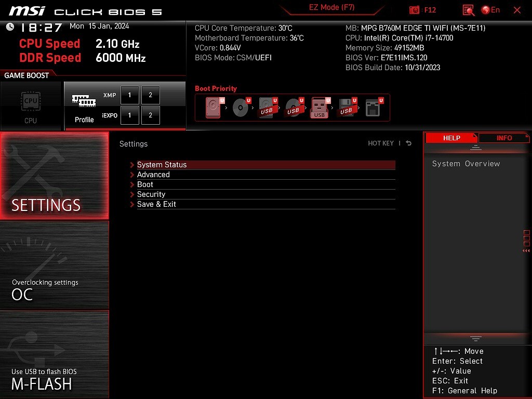The width and height of the screenshot is (532, 399).
Task: Select the network boot device icon
Action: pyautogui.click(x=374, y=108)
